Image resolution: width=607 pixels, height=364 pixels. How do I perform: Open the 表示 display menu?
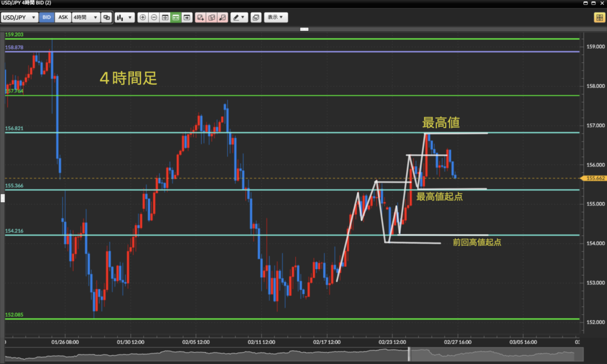[x=276, y=18]
